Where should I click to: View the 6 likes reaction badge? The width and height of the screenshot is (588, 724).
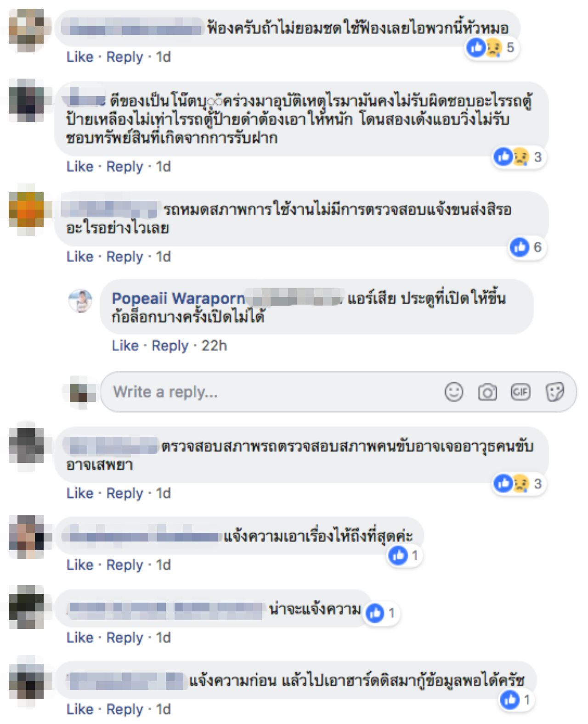click(x=527, y=247)
